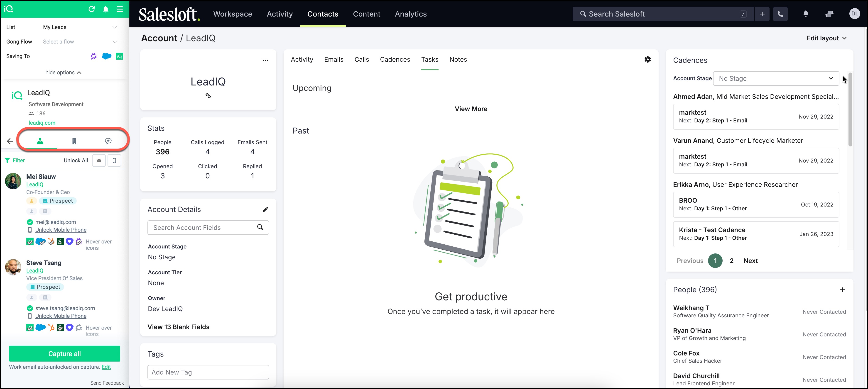Expand the My Leads list dropdown
This screenshot has width=868, height=389.
tap(80, 27)
